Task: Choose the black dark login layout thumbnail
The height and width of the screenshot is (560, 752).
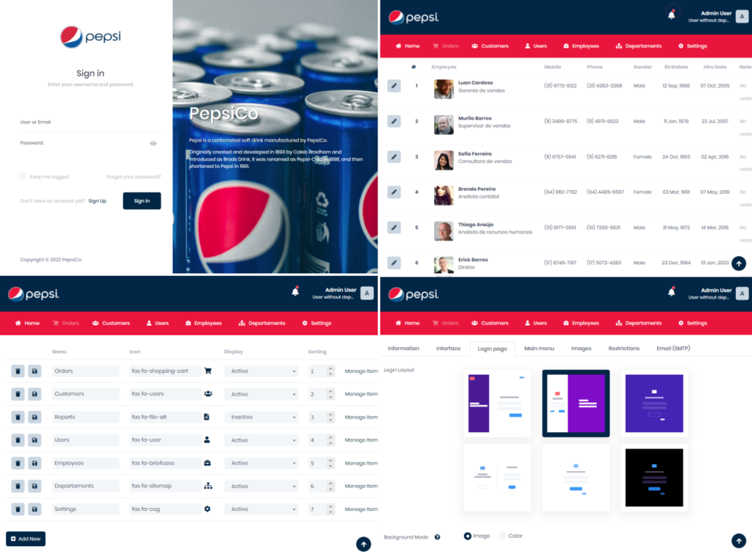Action: (654, 478)
